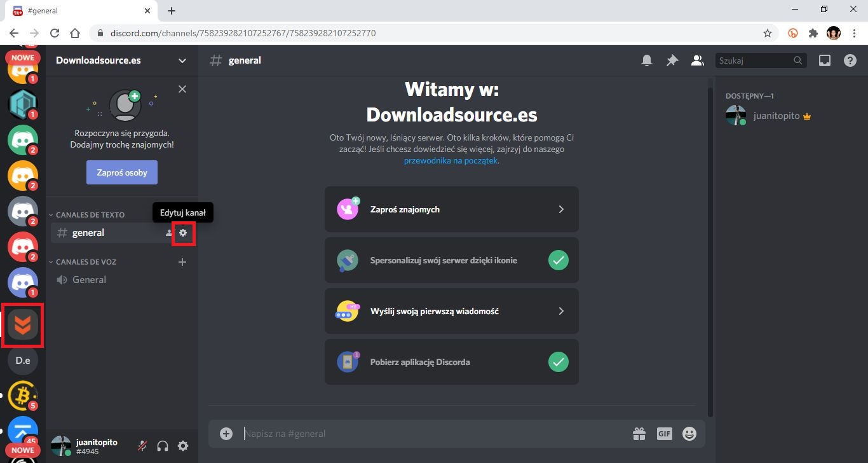Image resolution: width=868 pixels, height=463 pixels.
Task: Open the GIF picker
Action: (664, 434)
